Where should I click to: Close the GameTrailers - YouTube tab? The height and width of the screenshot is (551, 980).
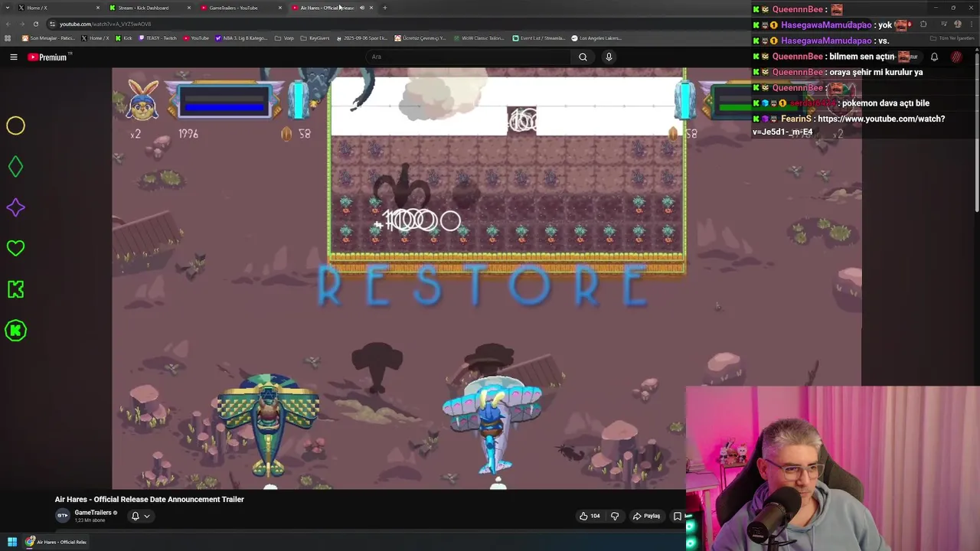click(280, 8)
